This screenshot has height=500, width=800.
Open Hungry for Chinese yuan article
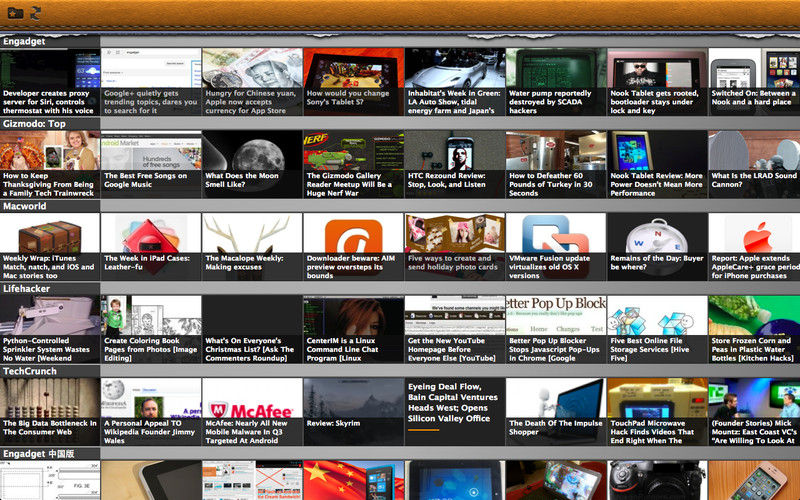coord(252,82)
